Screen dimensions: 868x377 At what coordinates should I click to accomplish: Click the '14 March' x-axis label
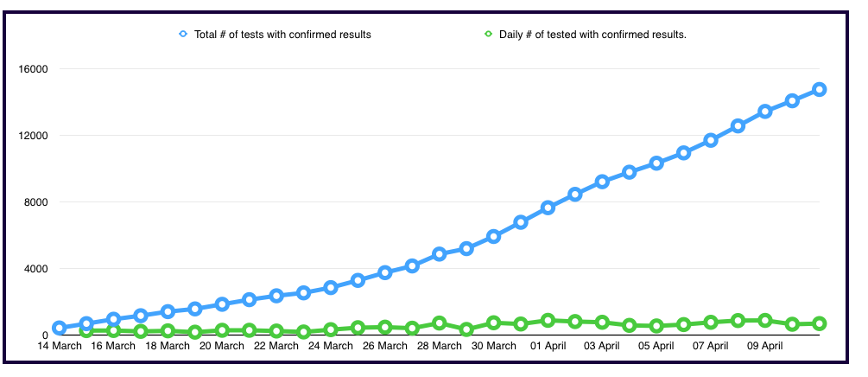[60, 346]
